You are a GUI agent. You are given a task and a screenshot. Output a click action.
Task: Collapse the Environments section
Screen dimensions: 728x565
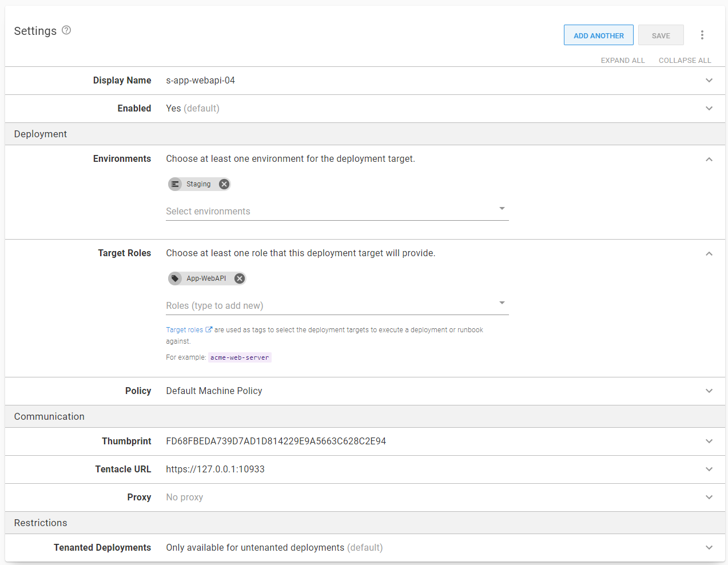709,160
